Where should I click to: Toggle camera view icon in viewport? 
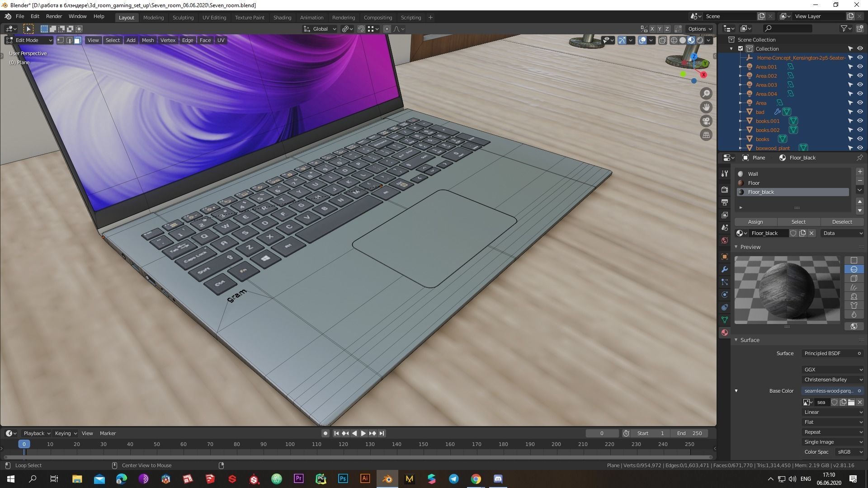point(706,121)
